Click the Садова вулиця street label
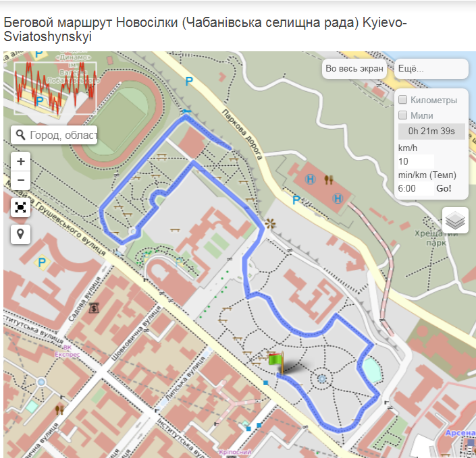The image size is (476, 458). click(x=84, y=299)
